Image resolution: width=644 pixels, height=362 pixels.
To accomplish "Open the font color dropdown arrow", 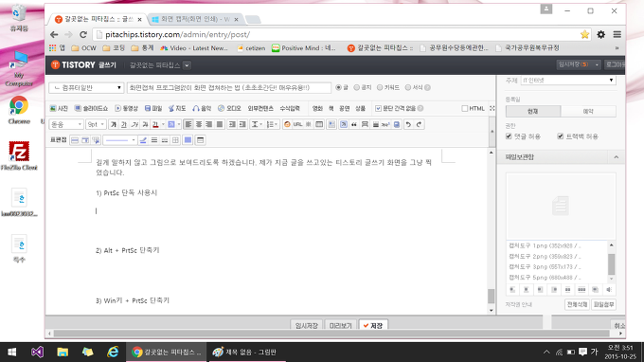I will [x=163, y=124].
